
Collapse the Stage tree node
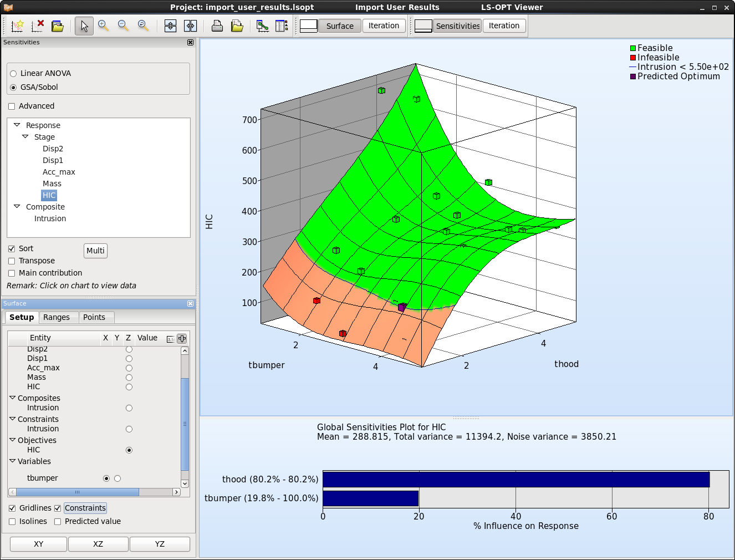[25, 136]
